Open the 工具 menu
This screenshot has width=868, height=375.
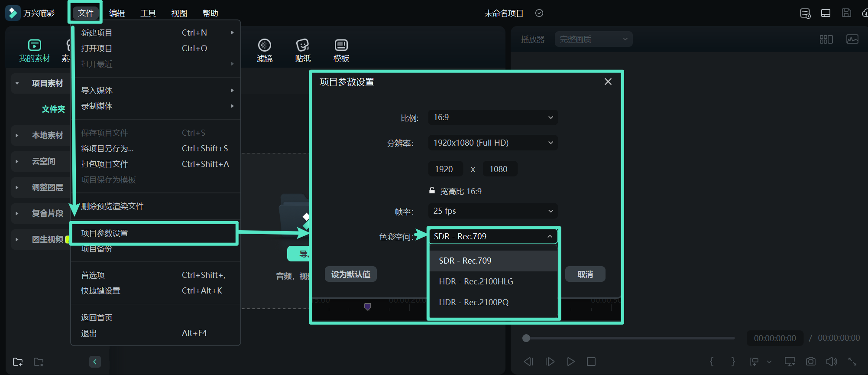tap(148, 13)
